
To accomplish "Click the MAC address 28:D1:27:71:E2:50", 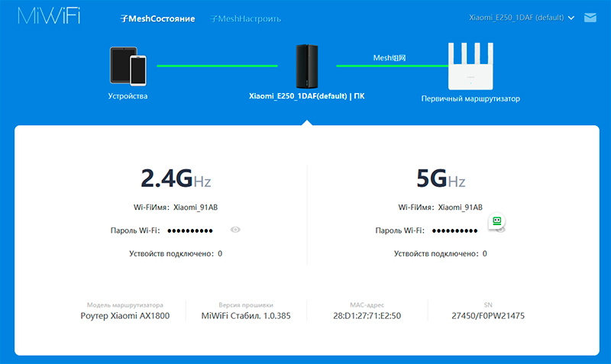I will pyautogui.click(x=367, y=315).
